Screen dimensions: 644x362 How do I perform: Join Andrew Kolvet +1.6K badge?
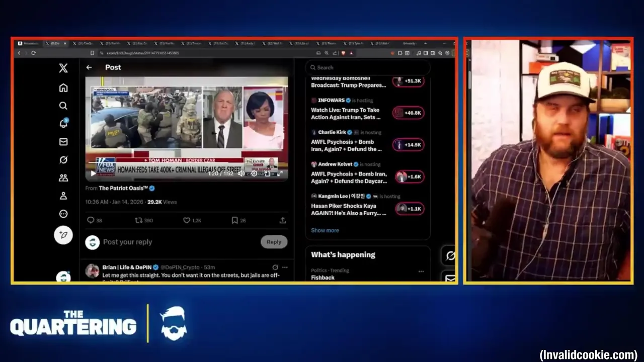[x=409, y=177]
